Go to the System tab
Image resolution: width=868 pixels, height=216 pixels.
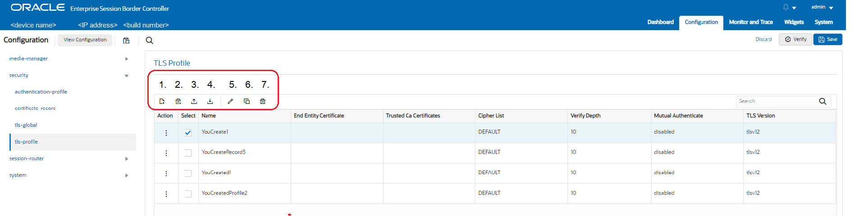coord(823,22)
